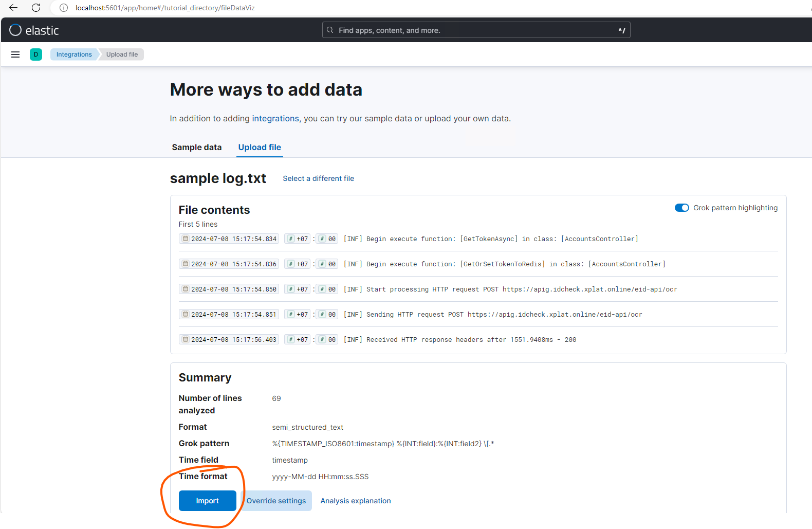
Task: Click the site info icon in address bar
Action: coord(64,8)
